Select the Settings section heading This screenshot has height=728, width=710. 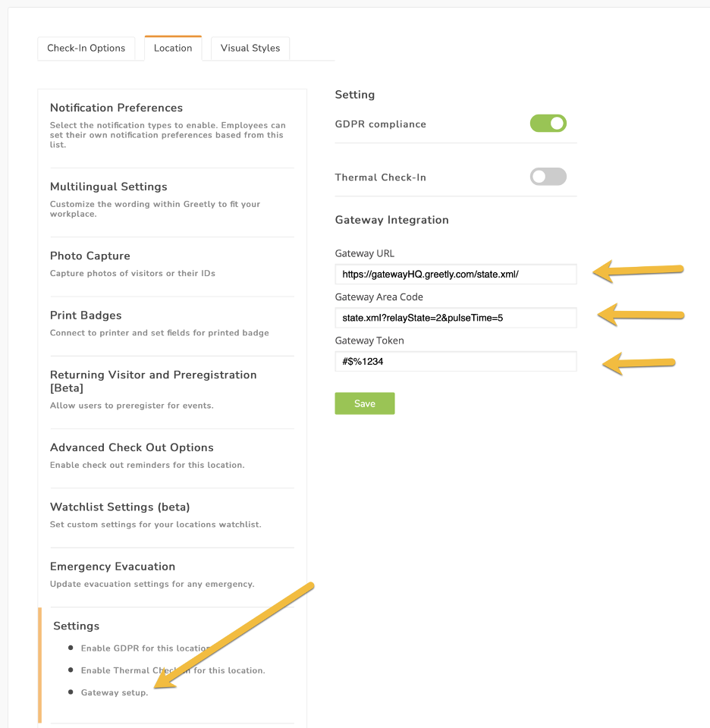click(x=76, y=626)
